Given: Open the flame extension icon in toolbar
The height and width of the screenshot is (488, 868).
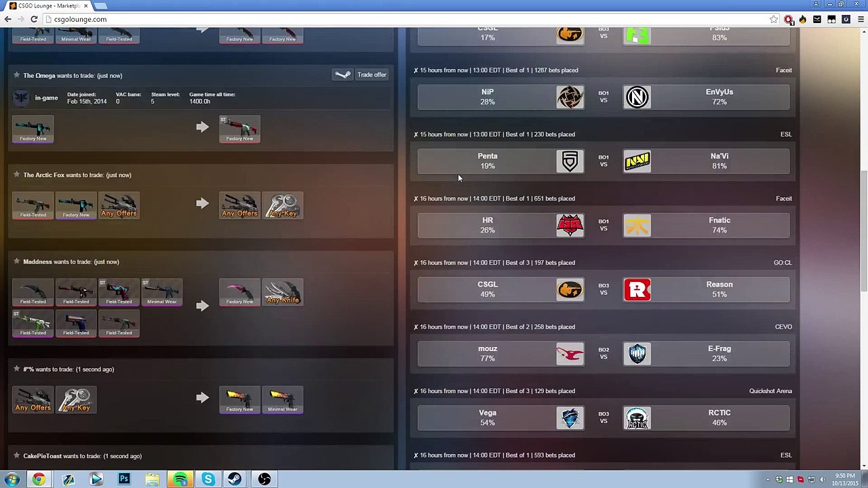Looking at the screenshot, I should (x=803, y=19).
